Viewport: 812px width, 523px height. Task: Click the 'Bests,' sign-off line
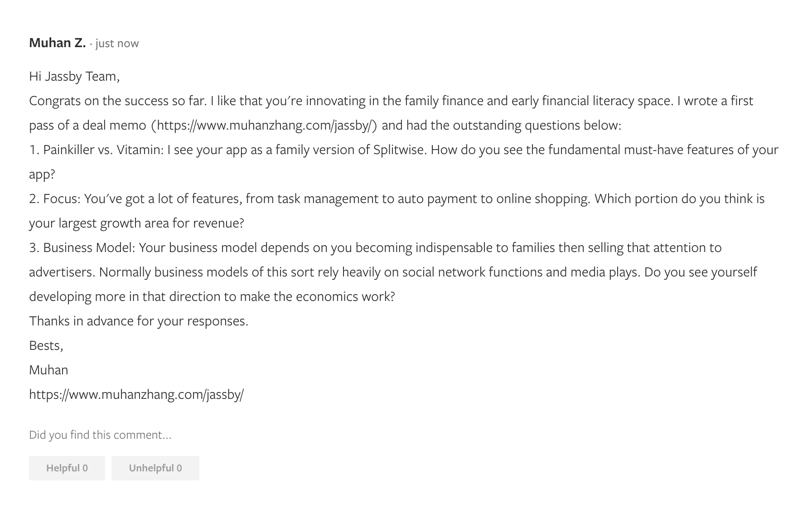(46, 345)
